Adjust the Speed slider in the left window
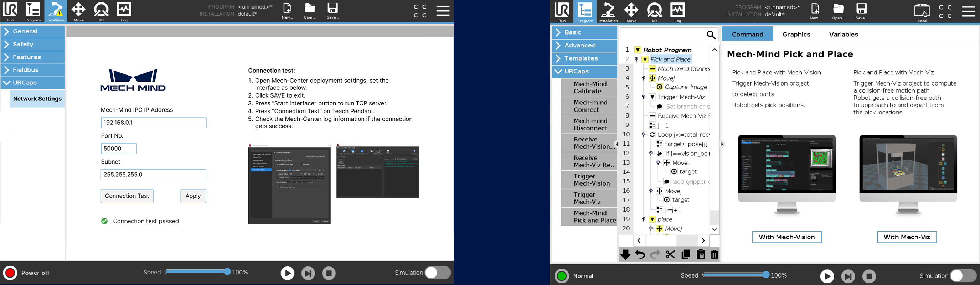Viewport: 980px width, 285px height. point(198,272)
